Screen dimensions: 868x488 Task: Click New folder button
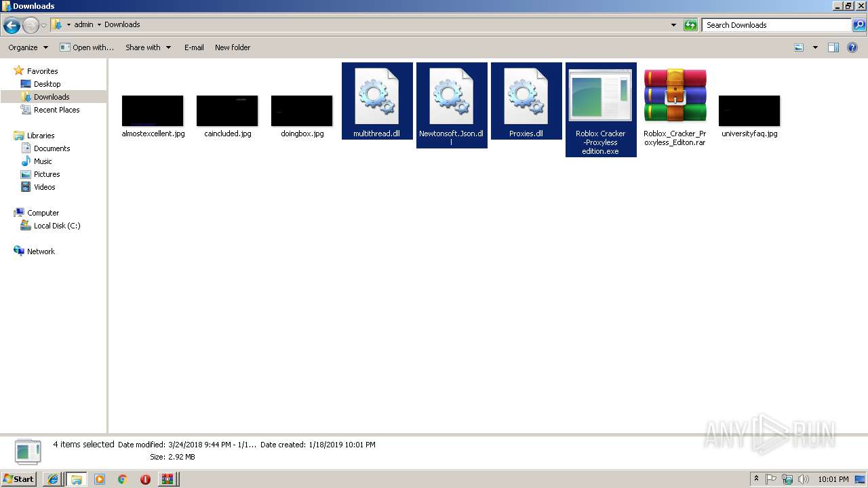click(x=233, y=47)
